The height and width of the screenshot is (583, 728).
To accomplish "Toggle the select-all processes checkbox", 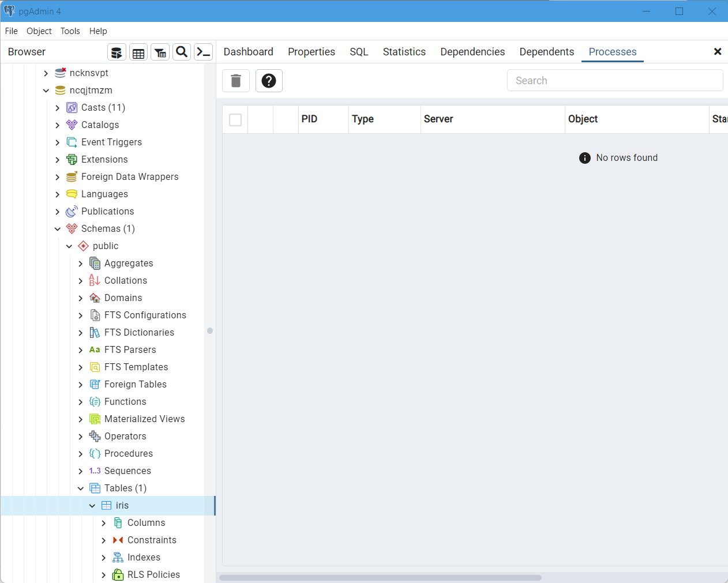I will click(235, 119).
